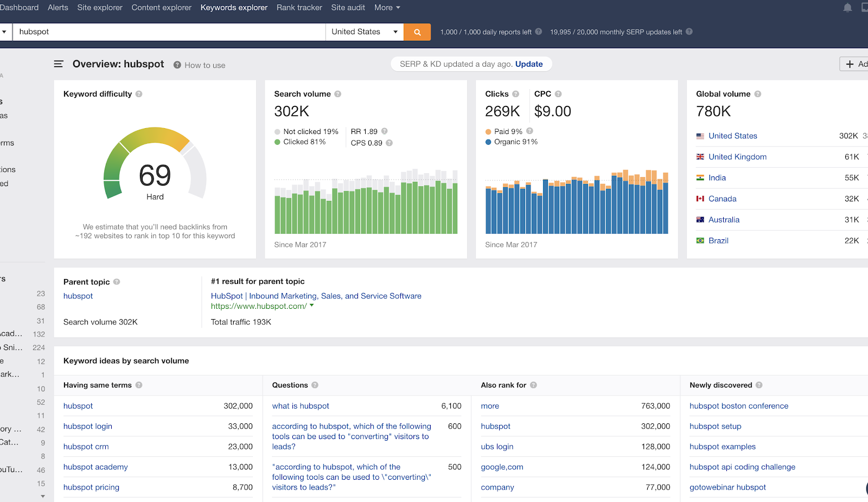Viewport: 868px width, 502px height.
Task: Click help icon next to daily reports left
Action: tap(539, 31)
